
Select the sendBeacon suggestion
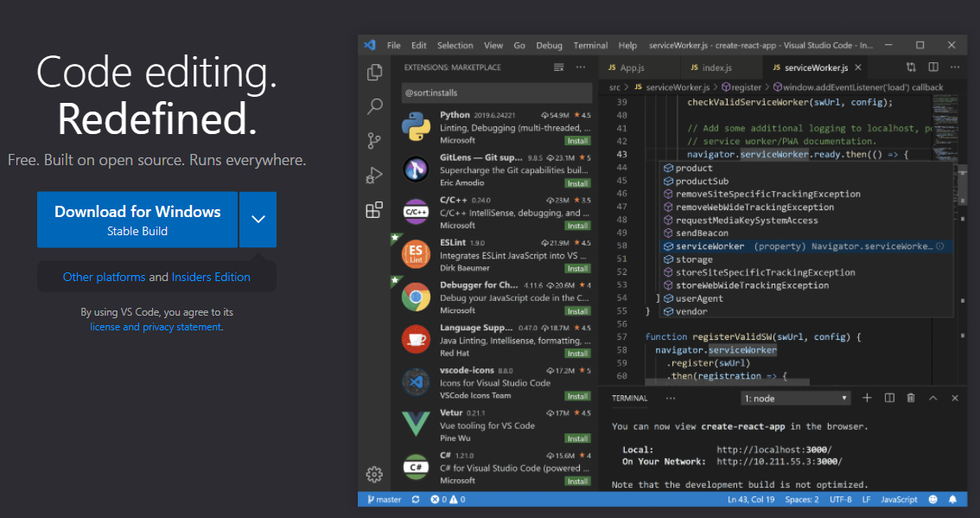pos(806,233)
